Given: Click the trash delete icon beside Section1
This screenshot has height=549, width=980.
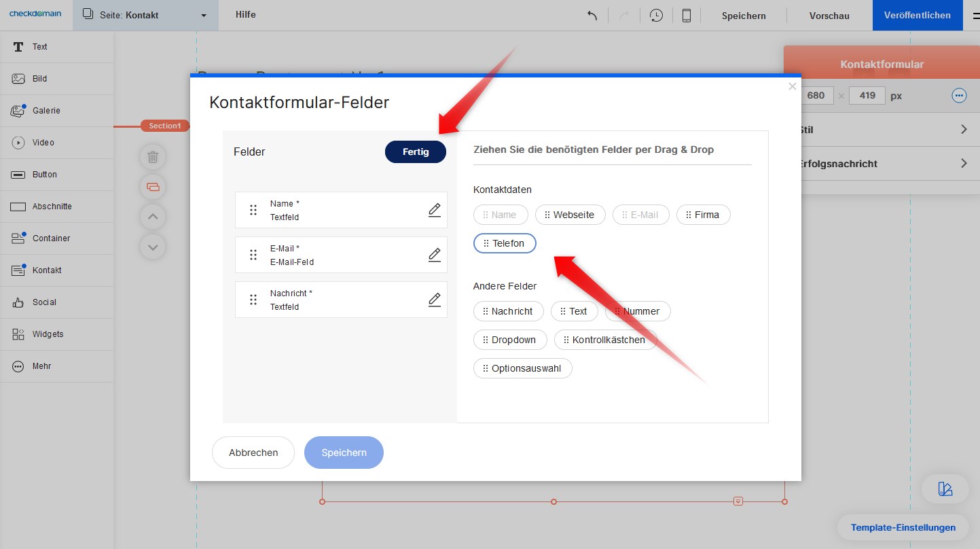Looking at the screenshot, I should (153, 157).
